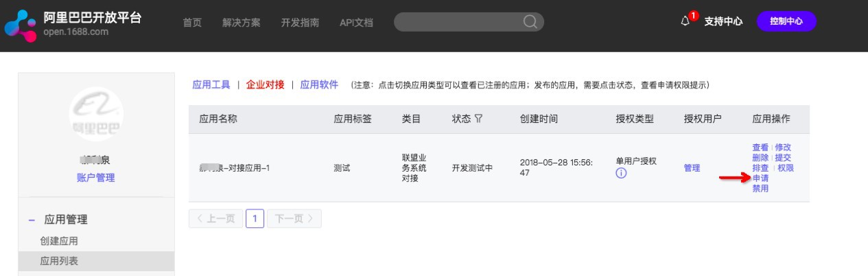The width and height of the screenshot is (868, 276).
Task: Switch to the 企业对接 tab
Action: pos(266,85)
